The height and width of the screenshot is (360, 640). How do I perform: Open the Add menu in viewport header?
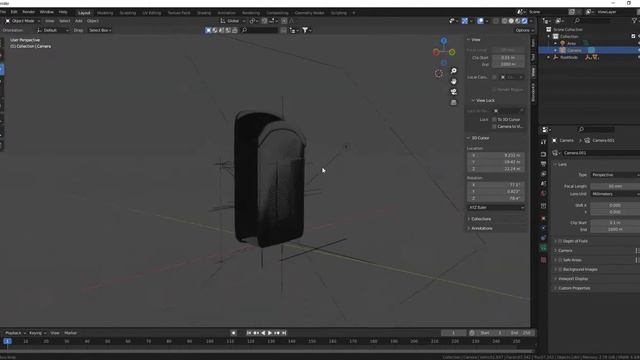(78, 21)
